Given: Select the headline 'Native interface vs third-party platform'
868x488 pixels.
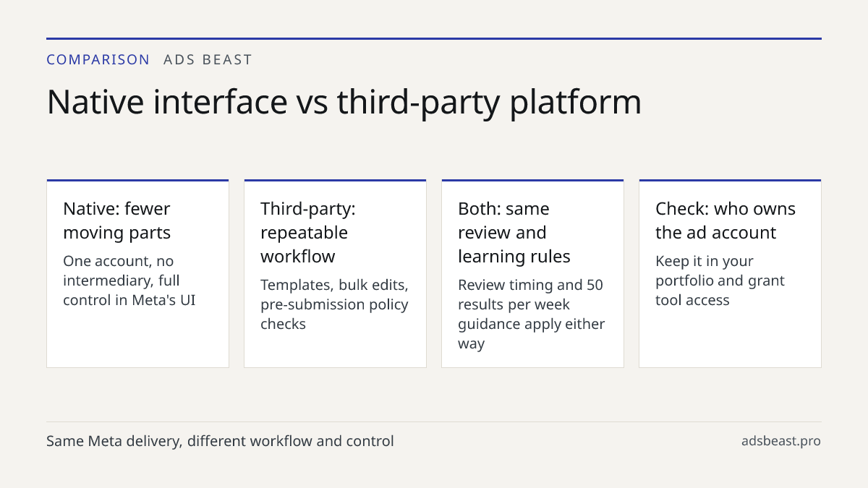Looking at the screenshot, I should (x=344, y=102).
